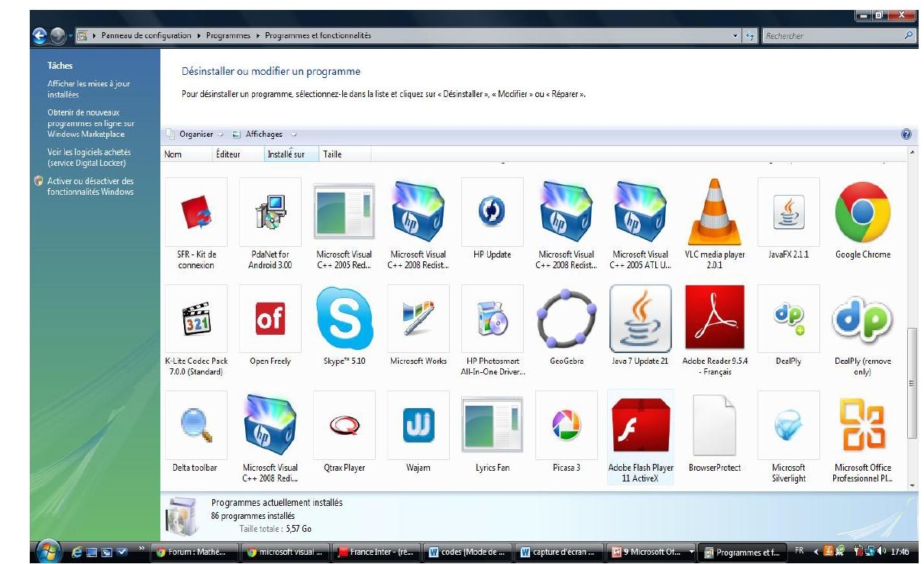Expand the 9 Microsoft Office taskbar group arrow
The width and height of the screenshot is (924, 564).
tap(692, 551)
